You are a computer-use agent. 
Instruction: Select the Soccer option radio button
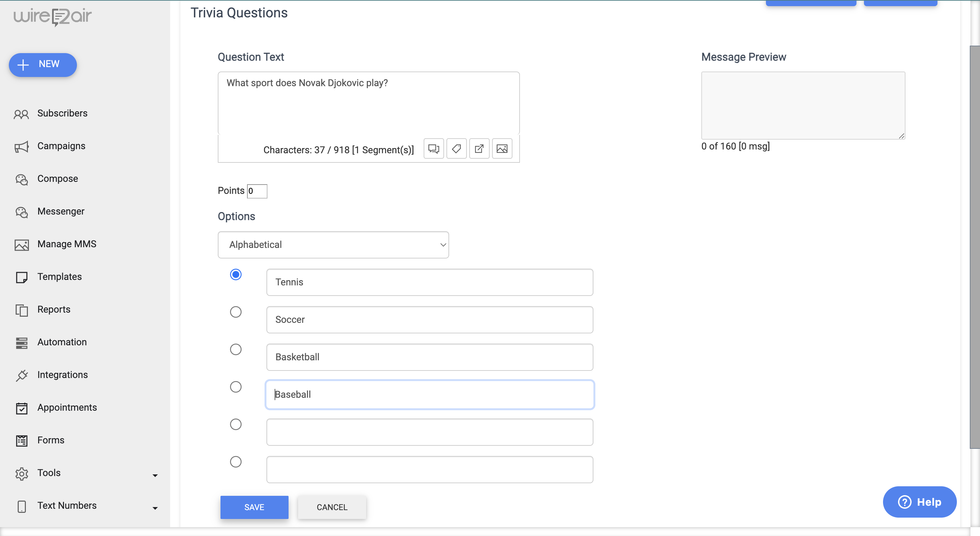(x=235, y=312)
